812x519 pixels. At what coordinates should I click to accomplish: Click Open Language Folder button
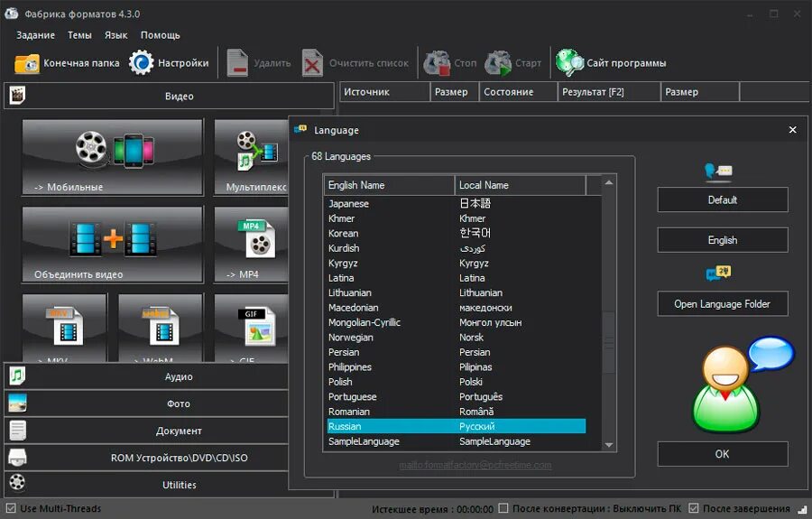tap(723, 303)
